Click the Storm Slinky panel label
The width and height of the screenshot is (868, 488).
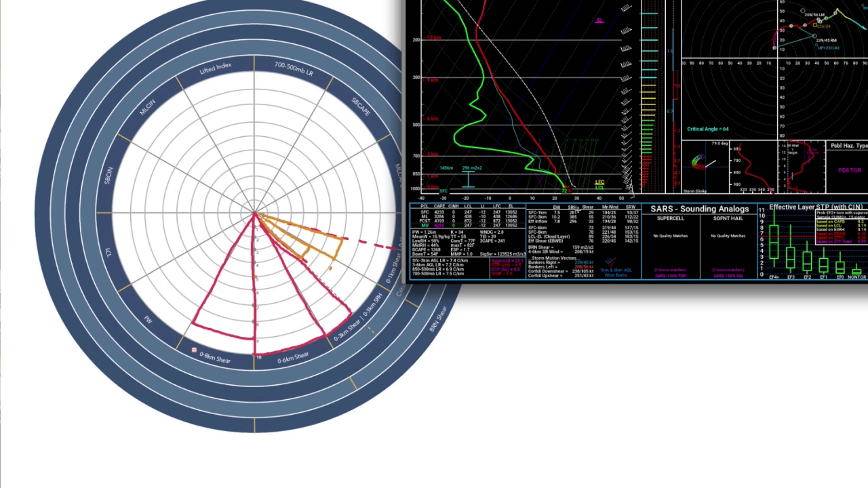click(695, 191)
